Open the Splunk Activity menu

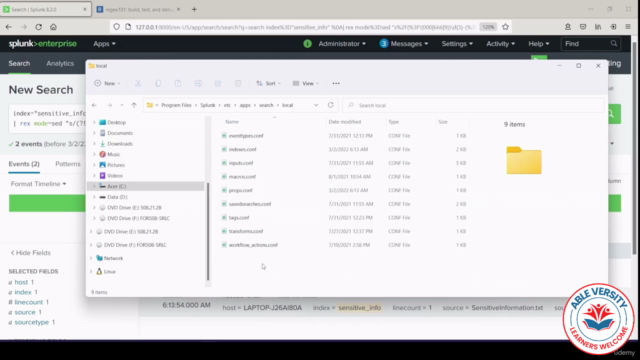(x=500, y=44)
